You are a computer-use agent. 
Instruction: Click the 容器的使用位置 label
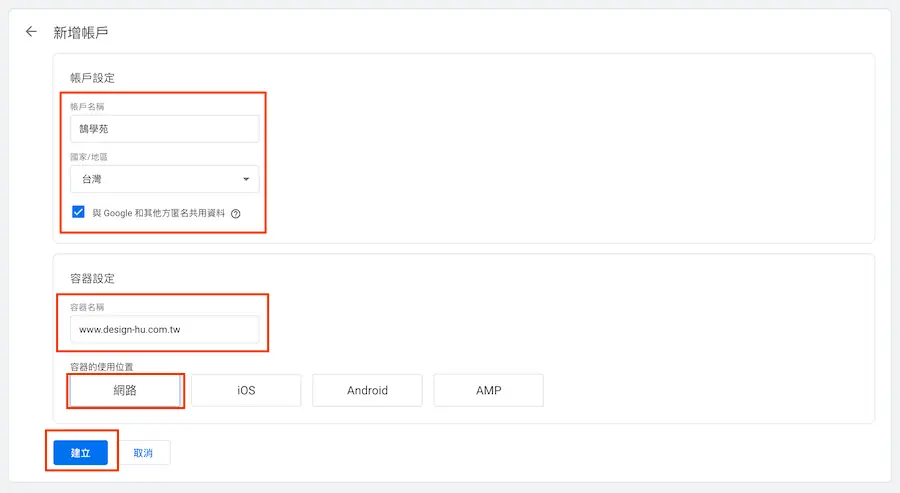tap(102, 367)
